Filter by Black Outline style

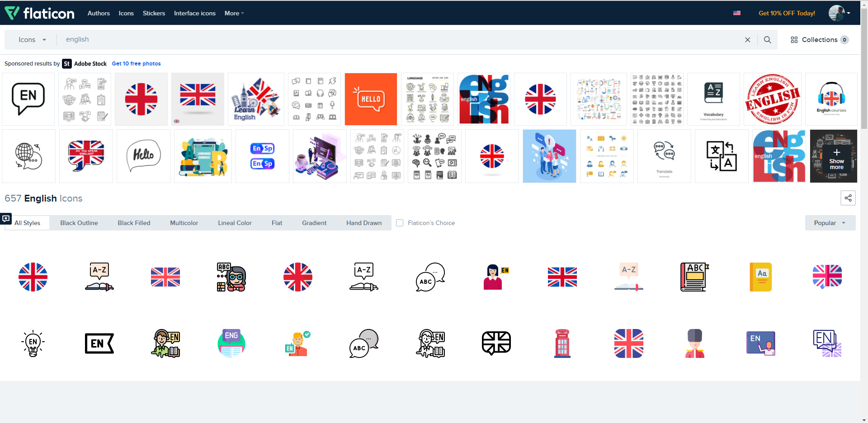[x=79, y=223]
